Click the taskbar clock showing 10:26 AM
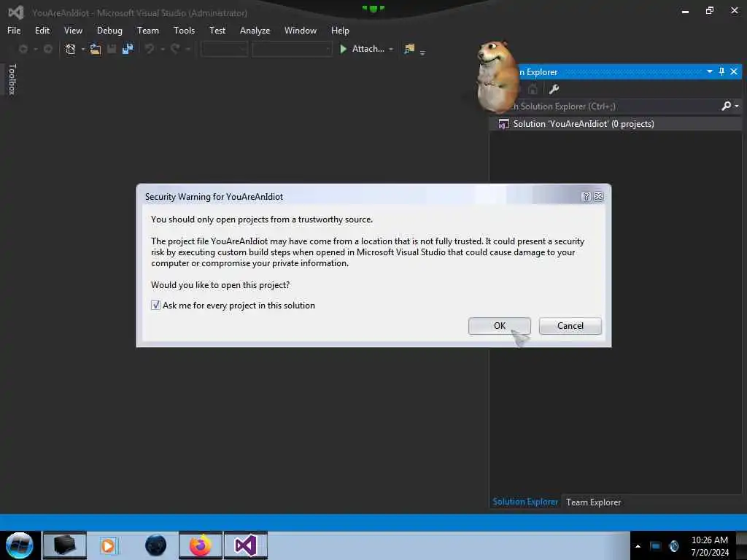The width and height of the screenshot is (747, 560). point(709,545)
